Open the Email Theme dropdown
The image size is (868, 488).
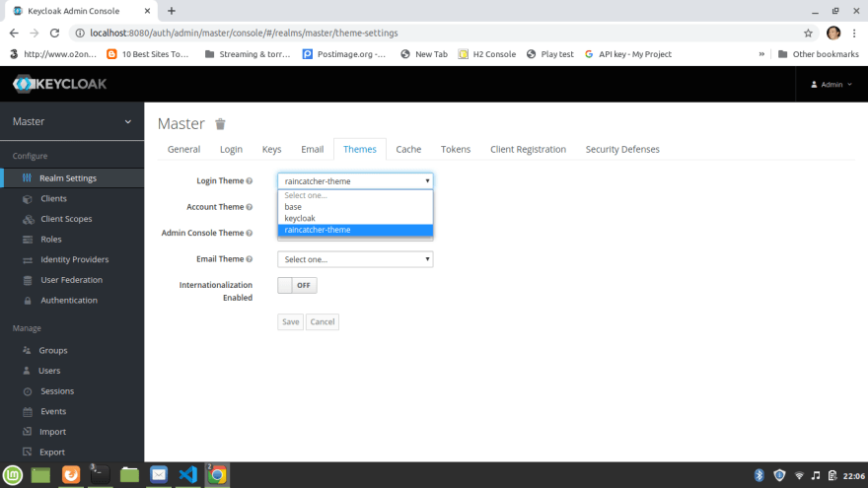click(x=355, y=259)
